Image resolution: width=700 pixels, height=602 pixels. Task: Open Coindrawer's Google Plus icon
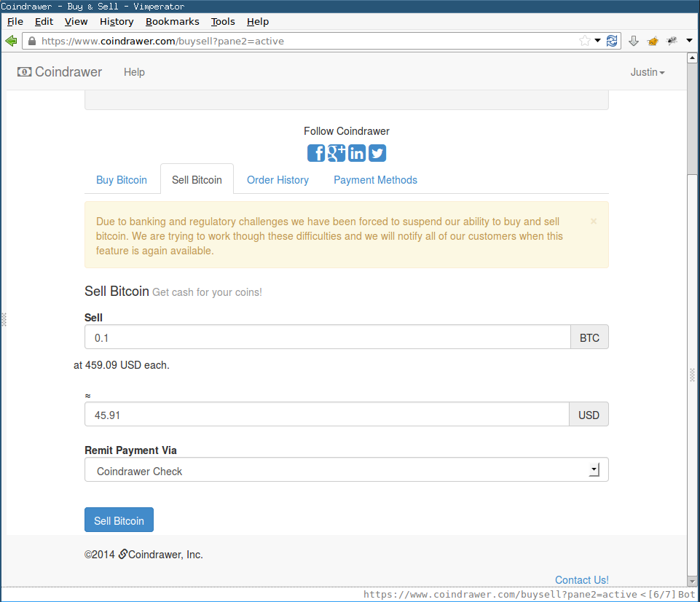pyautogui.click(x=337, y=153)
